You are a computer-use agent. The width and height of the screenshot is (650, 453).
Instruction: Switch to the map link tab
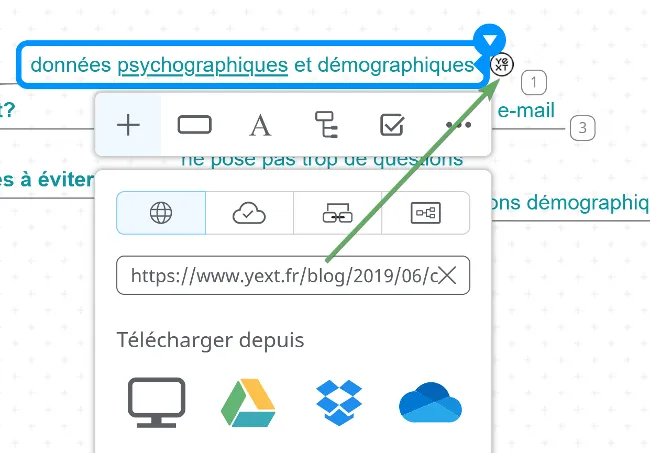tap(426, 213)
